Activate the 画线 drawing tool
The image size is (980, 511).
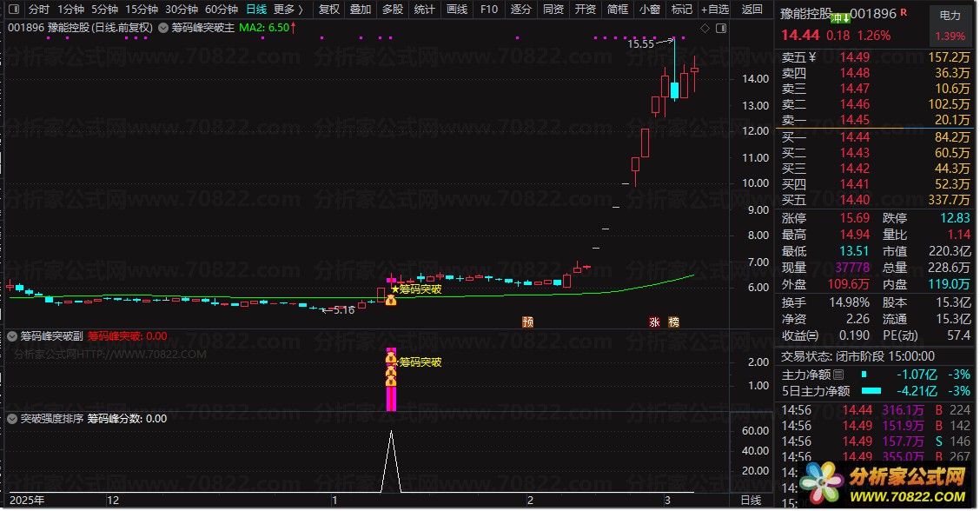[457, 10]
